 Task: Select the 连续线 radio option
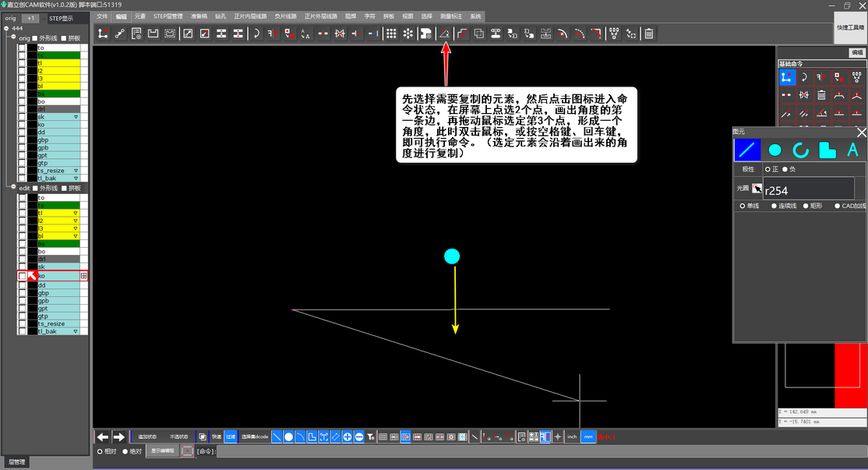point(774,206)
